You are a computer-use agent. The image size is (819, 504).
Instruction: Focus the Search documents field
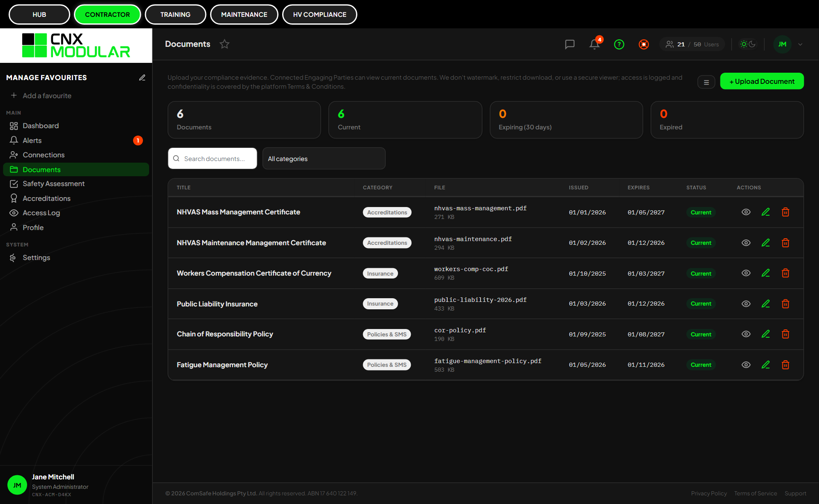(212, 159)
